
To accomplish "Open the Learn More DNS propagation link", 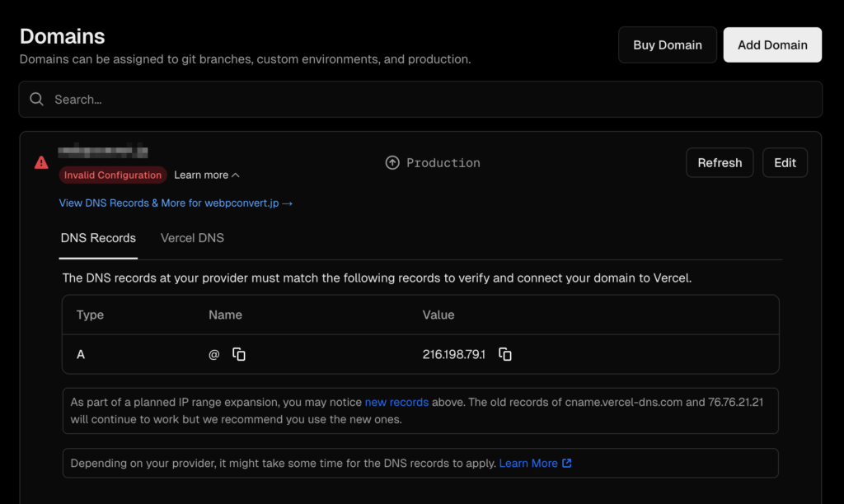I will pyautogui.click(x=528, y=463).
